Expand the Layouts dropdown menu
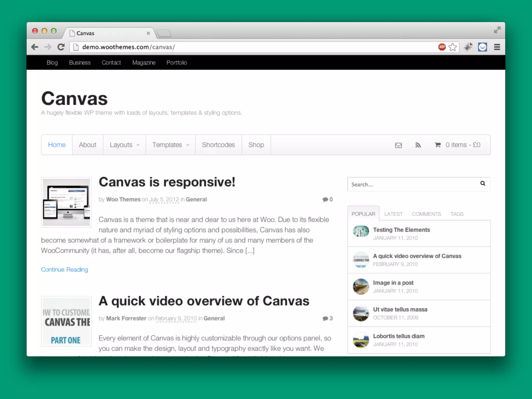Screen dimensions: 532x399 (x=124, y=145)
